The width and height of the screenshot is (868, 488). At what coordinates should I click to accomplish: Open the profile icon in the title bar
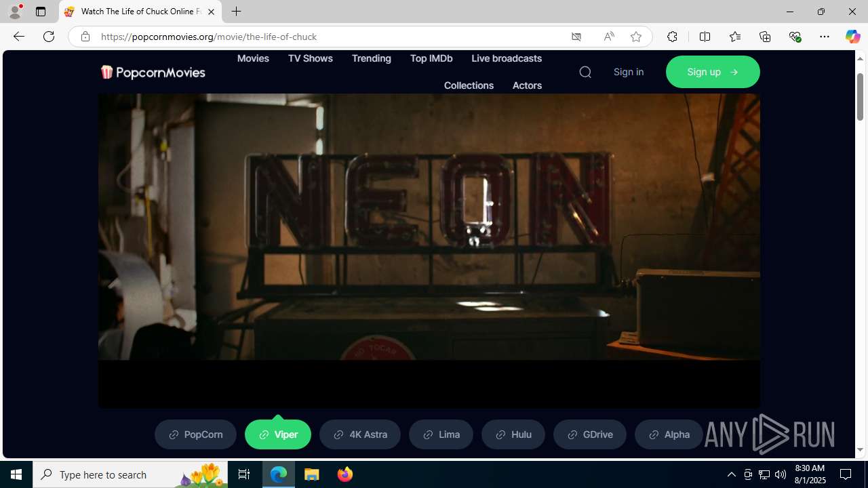(14, 12)
